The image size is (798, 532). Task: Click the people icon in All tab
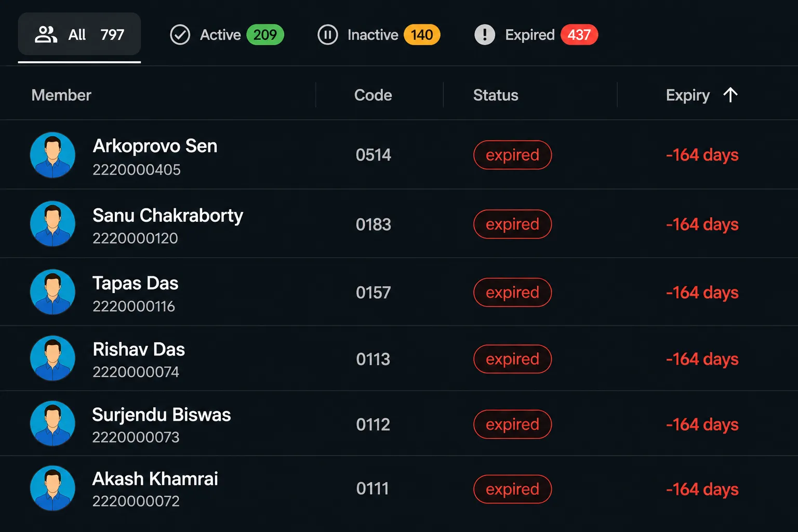(46, 35)
